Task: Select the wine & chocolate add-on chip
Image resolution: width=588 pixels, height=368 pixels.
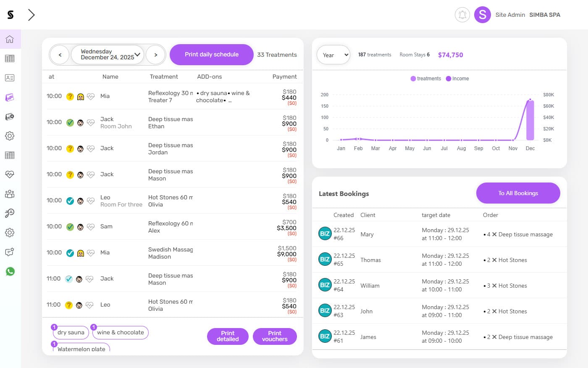Action: click(x=121, y=332)
